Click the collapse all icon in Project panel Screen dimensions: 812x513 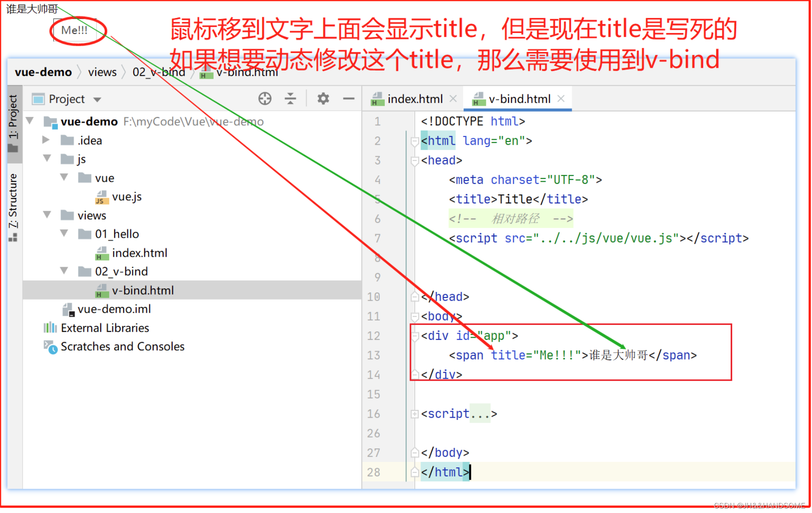tap(290, 99)
